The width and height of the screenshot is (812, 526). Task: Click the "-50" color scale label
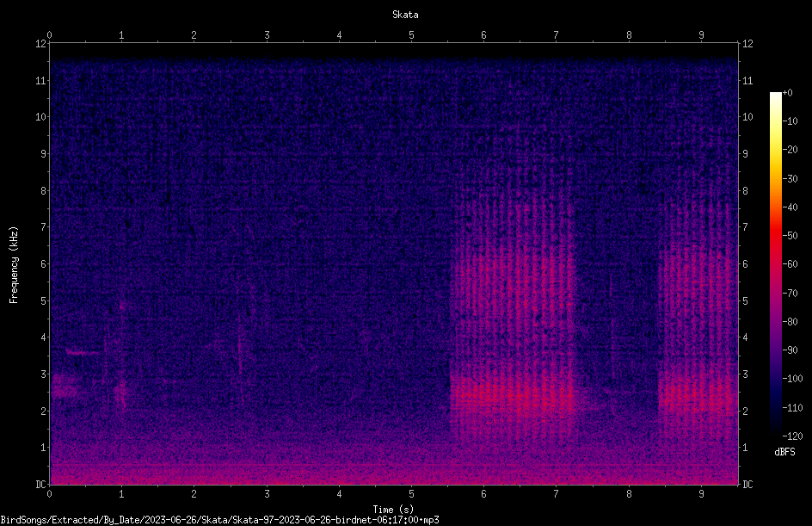pos(790,236)
